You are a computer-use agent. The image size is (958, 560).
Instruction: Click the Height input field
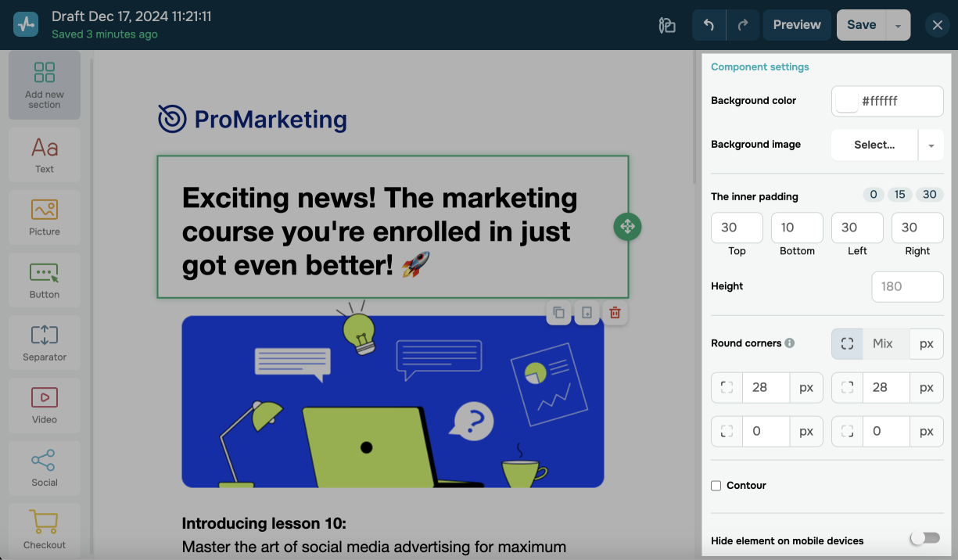(x=907, y=286)
